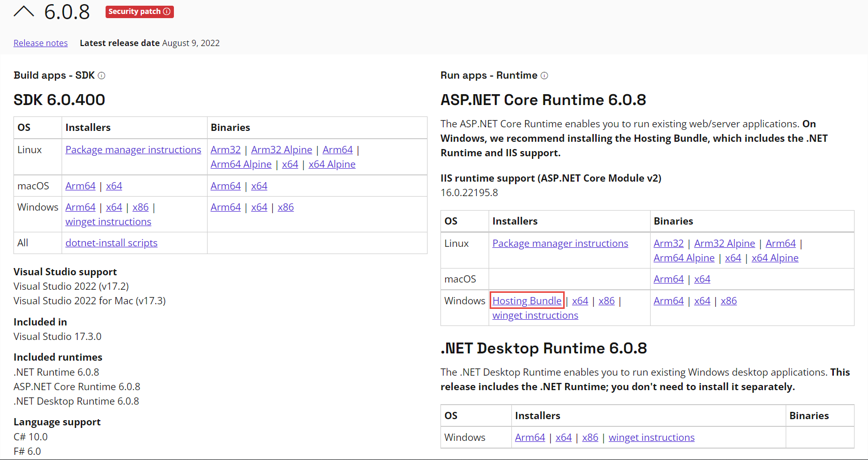Download ASP.NET Core Runtime macOS x64 binary

tap(702, 279)
